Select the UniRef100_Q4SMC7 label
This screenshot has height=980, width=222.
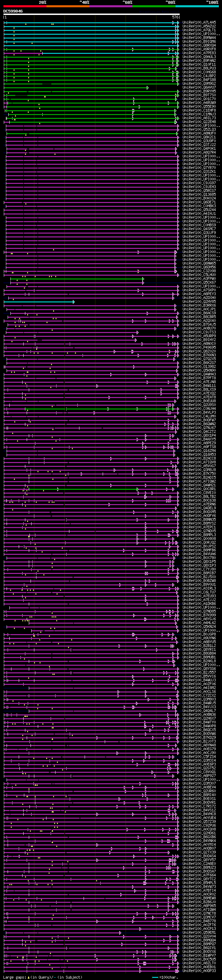(199, 229)
